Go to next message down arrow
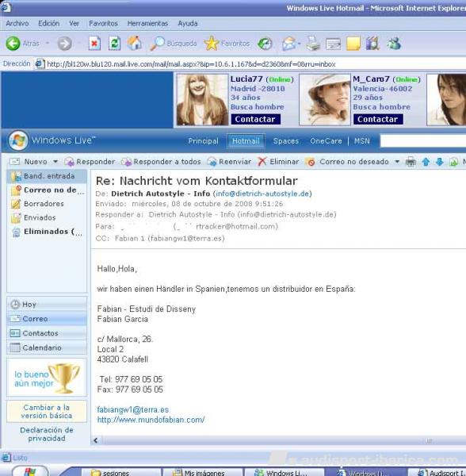Viewport: 466px width, 476px height. 440,162
